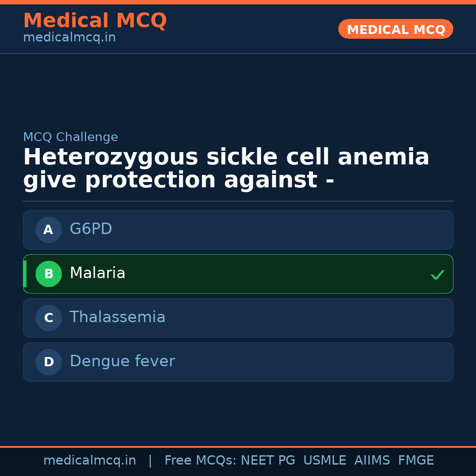Click the MCQ Challenge label

[71, 137]
